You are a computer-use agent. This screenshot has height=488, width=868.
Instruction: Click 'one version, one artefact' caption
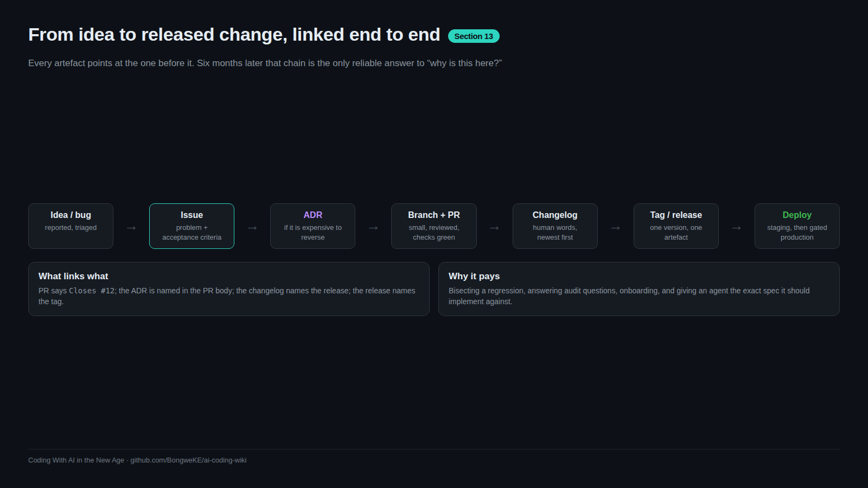click(676, 233)
